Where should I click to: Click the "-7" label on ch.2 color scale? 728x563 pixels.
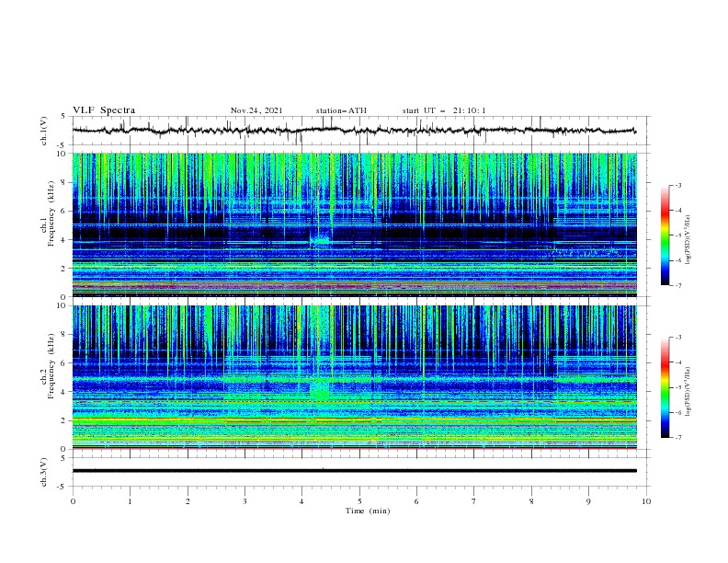[x=678, y=438]
